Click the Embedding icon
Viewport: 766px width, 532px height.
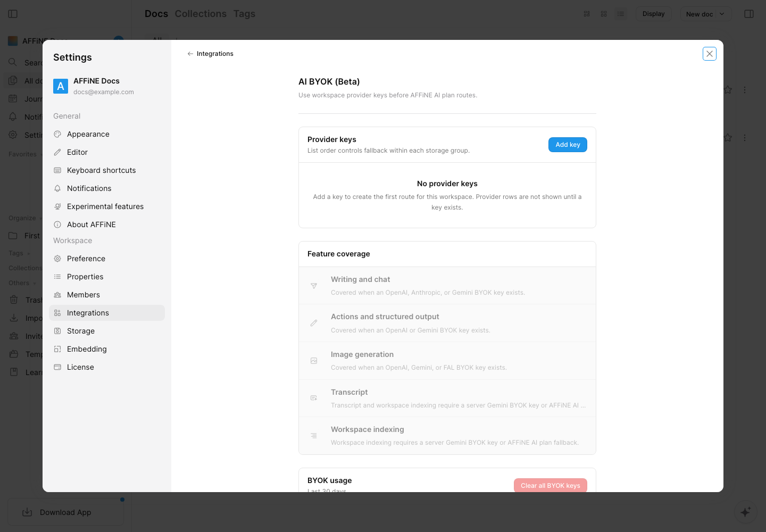(57, 349)
